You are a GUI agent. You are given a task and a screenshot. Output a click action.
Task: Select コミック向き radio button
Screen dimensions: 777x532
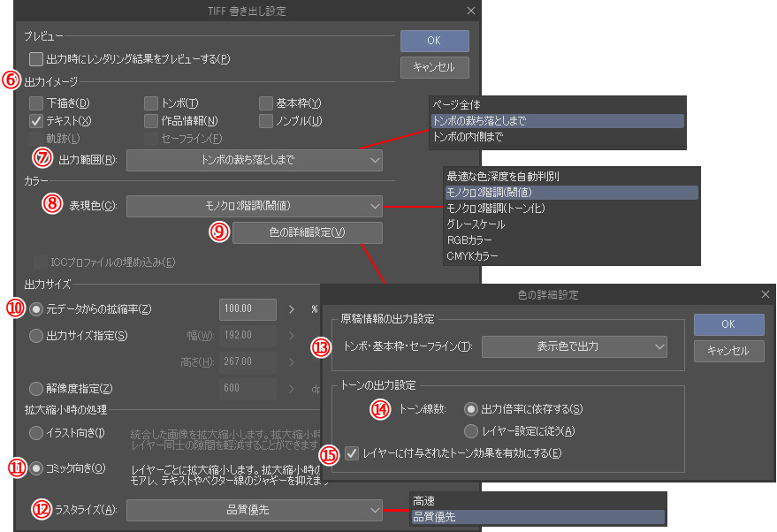[35, 468]
